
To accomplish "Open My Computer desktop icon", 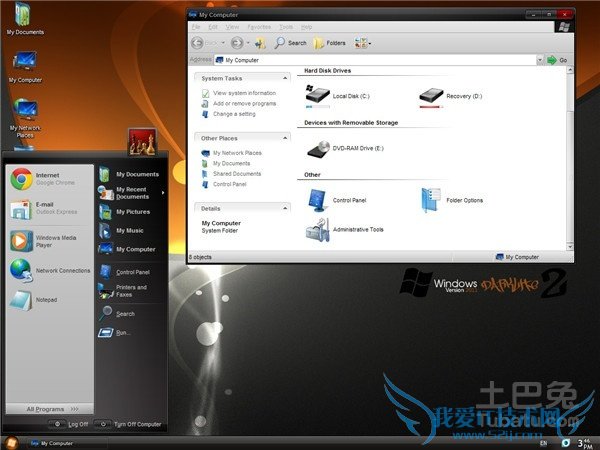I will [25, 67].
